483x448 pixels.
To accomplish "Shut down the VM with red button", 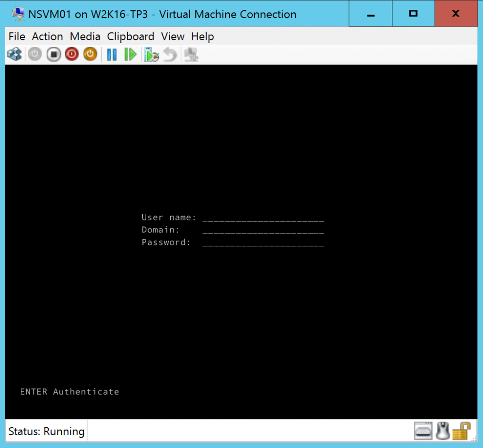I will tap(72, 55).
